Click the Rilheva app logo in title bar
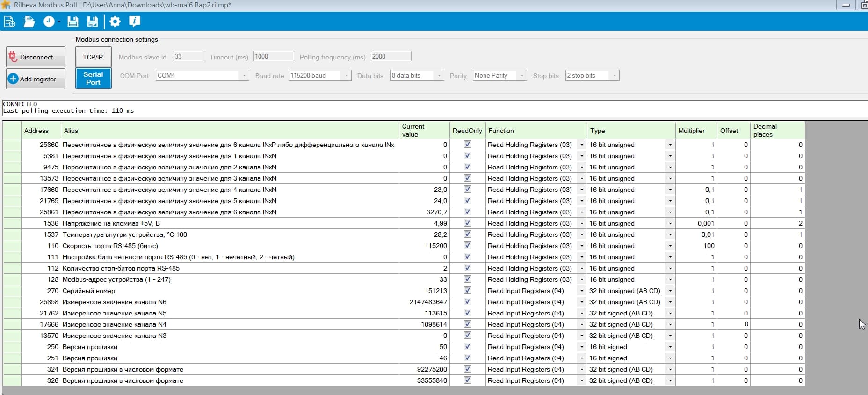This screenshot has width=868, height=395. (6, 5)
